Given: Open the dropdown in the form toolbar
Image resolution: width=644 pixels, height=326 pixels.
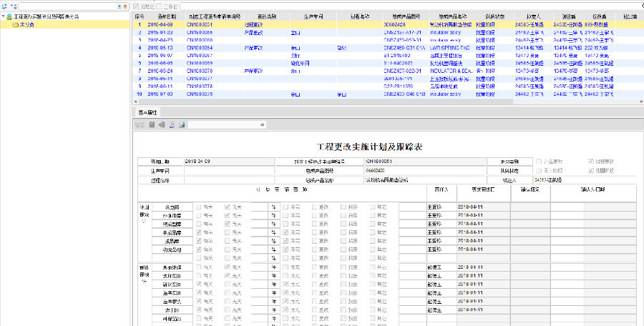Looking at the screenshot, I should click(x=262, y=125).
